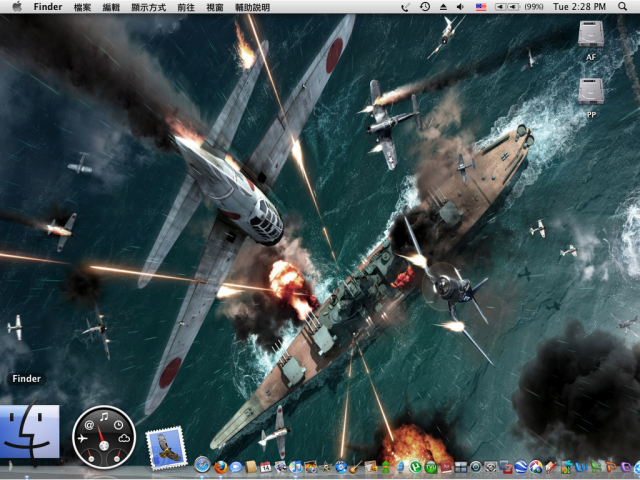
Task: Open iWeb icon in the Dock
Action: point(371,467)
